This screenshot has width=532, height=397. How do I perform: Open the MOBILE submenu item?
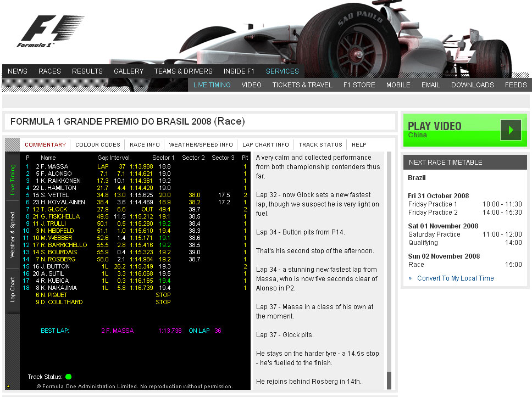pos(398,85)
